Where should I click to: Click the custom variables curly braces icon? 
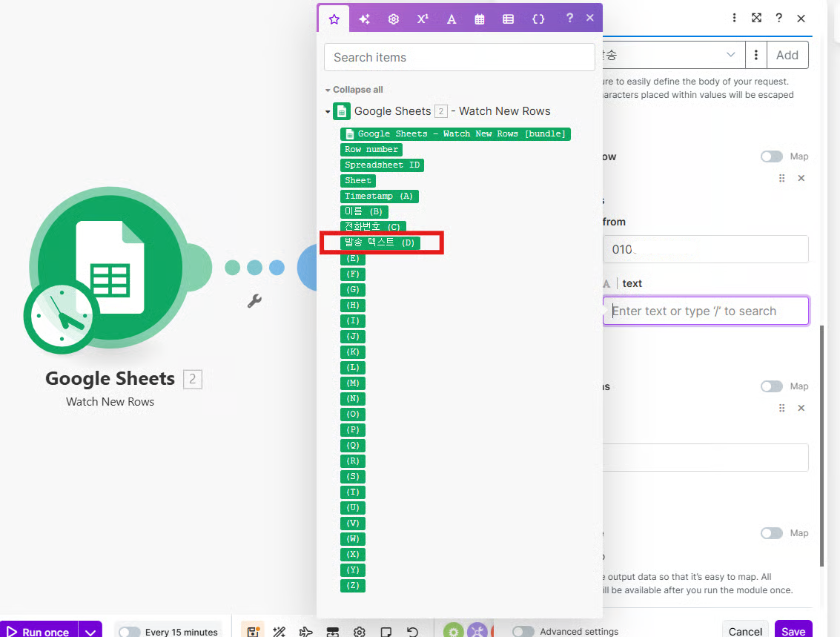pos(538,19)
